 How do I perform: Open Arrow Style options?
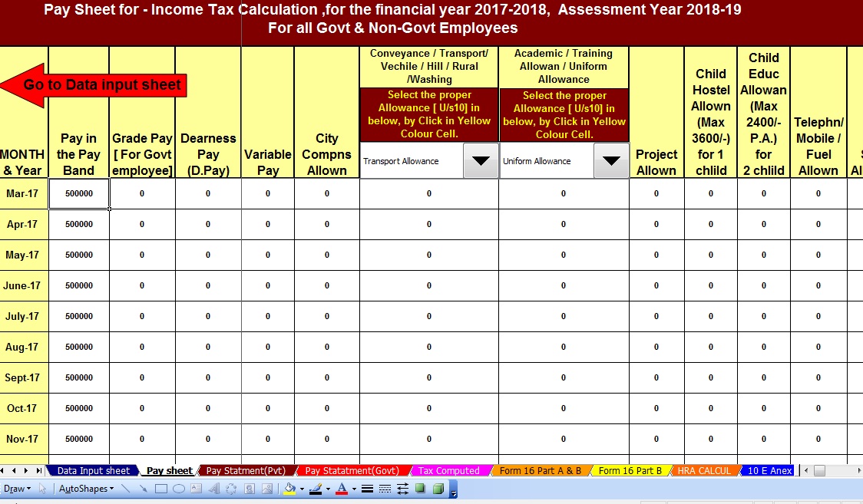click(402, 489)
